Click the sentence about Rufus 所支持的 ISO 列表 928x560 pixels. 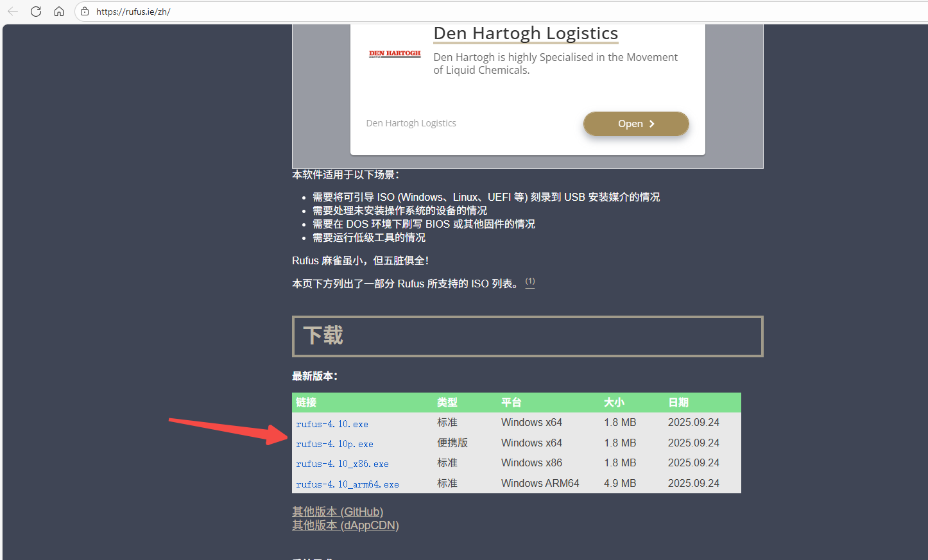(x=406, y=284)
